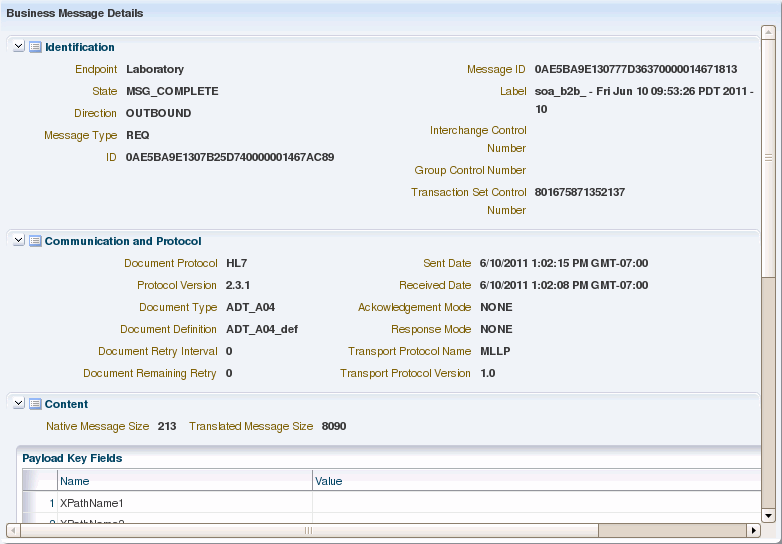Click the Transport Protocol Version 1.0
The width and height of the screenshot is (782, 544).
point(487,373)
